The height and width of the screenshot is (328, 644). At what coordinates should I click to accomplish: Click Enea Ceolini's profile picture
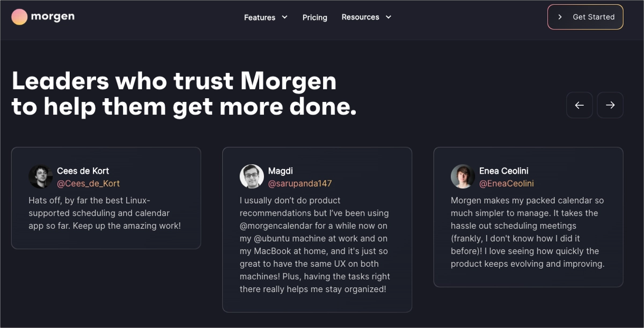(x=463, y=177)
